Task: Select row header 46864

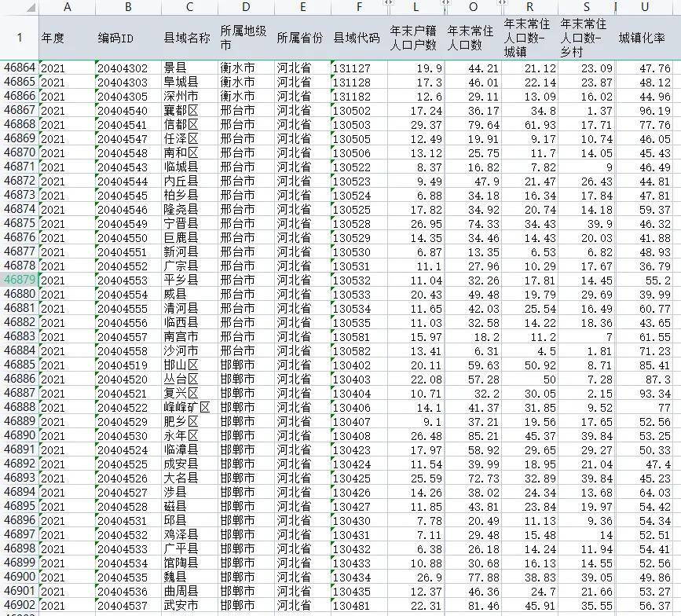Action: 19,68
